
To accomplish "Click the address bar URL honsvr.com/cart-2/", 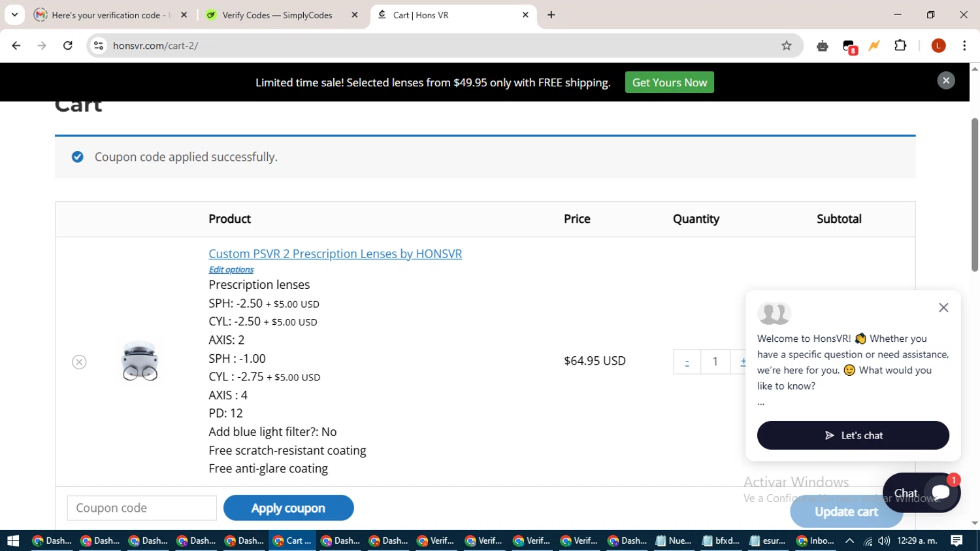I will (155, 46).
